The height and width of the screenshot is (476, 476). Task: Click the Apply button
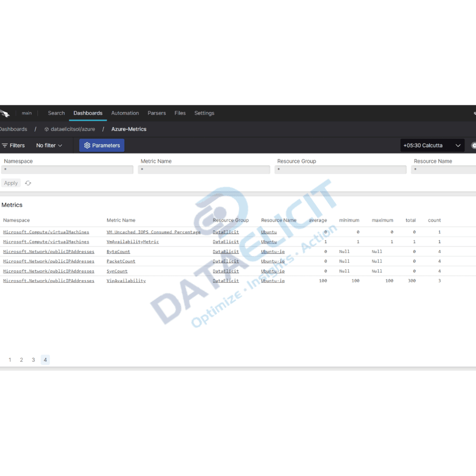click(x=11, y=183)
